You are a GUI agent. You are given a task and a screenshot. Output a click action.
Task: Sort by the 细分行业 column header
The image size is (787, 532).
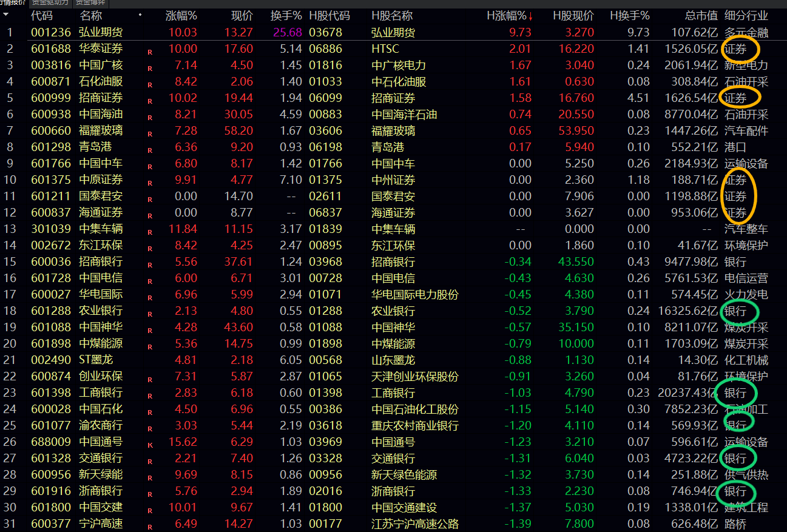(746, 16)
